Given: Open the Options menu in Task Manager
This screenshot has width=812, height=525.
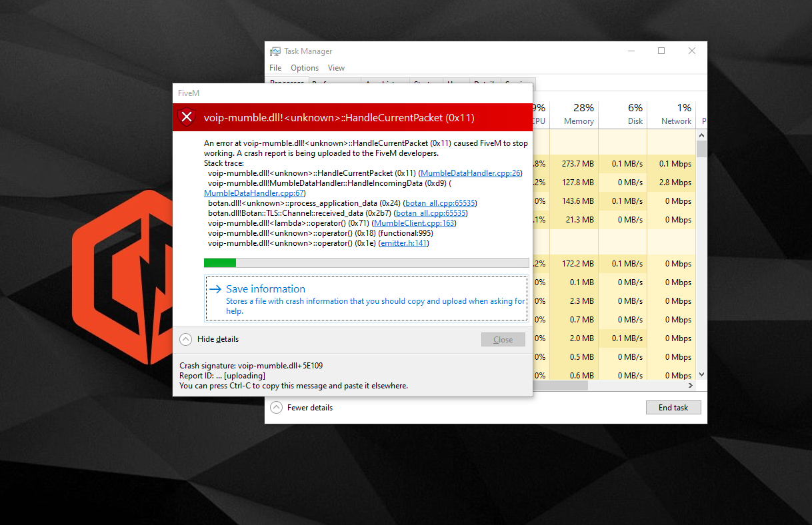Looking at the screenshot, I should (x=305, y=68).
